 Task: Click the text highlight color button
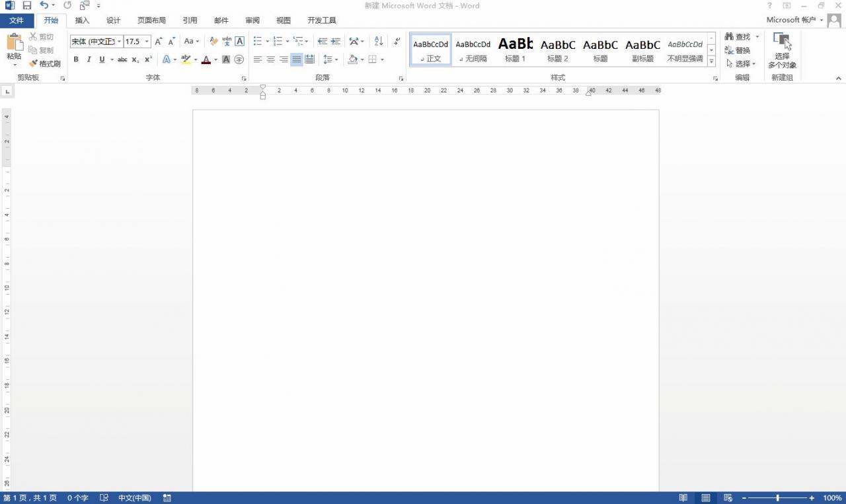pyautogui.click(x=186, y=59)
